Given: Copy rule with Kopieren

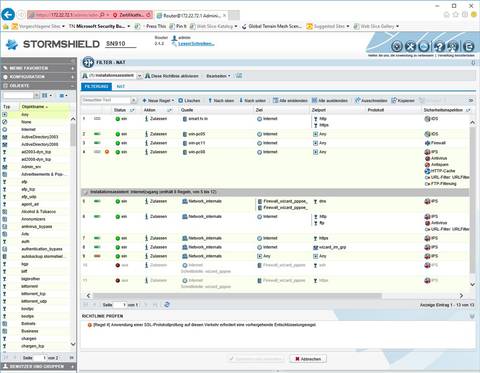Looking at the screenshot, I should (x=403, y=100).
